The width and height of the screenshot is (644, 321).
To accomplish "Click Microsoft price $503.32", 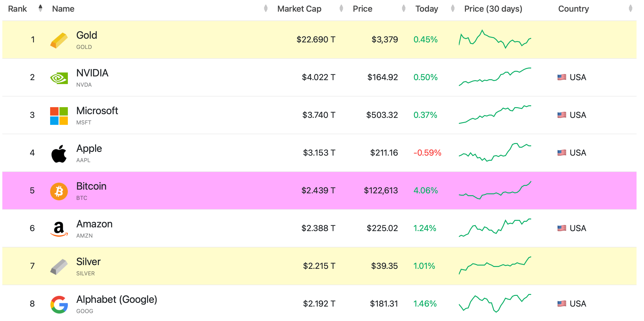I will pyautogui.click(x=382, y=115).
